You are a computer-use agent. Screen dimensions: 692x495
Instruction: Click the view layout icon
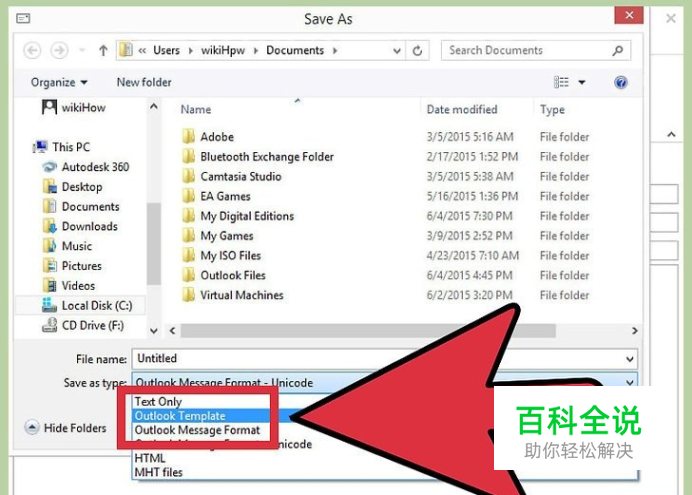click(561, 82)
